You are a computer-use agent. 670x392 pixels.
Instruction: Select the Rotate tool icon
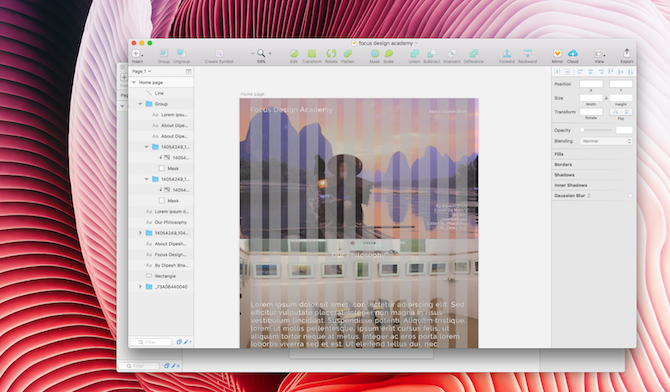pyautogui.click(x=331, y=53)
